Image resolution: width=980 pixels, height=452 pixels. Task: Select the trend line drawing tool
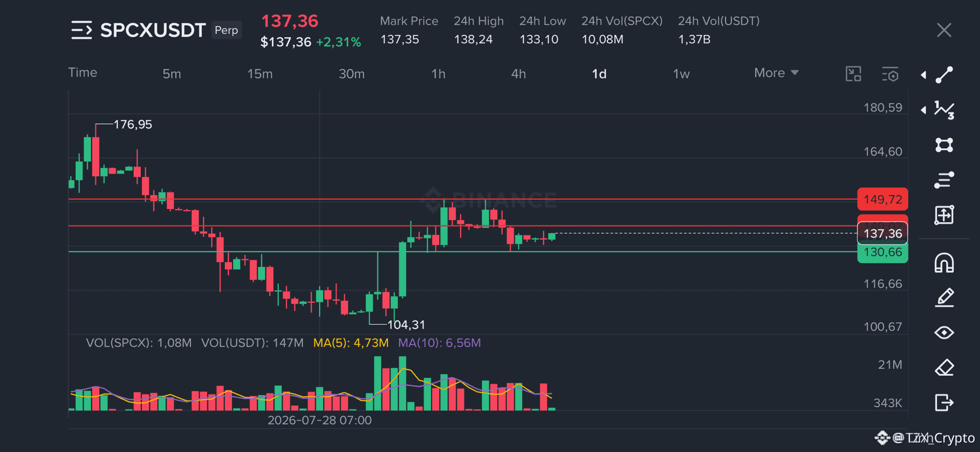(945, 75)
